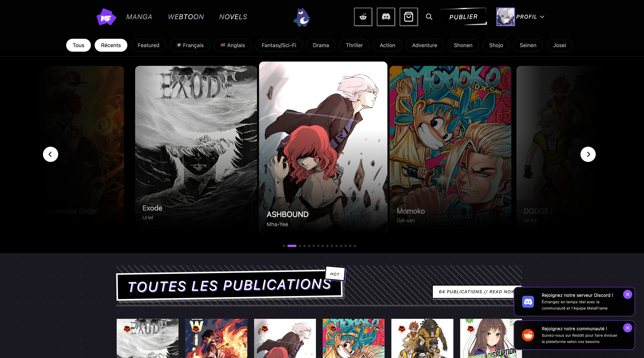Screen dimensions: 644x358
Task: Filter by Anglais language
Action: coord(232,45)
